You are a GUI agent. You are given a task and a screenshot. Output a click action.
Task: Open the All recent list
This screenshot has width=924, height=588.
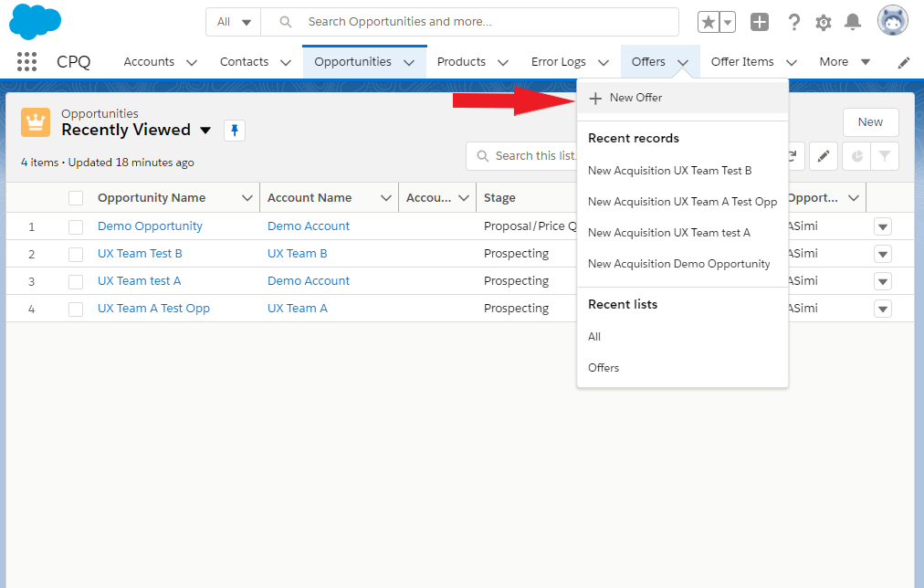pyautogui.click(x=594, y=337)
